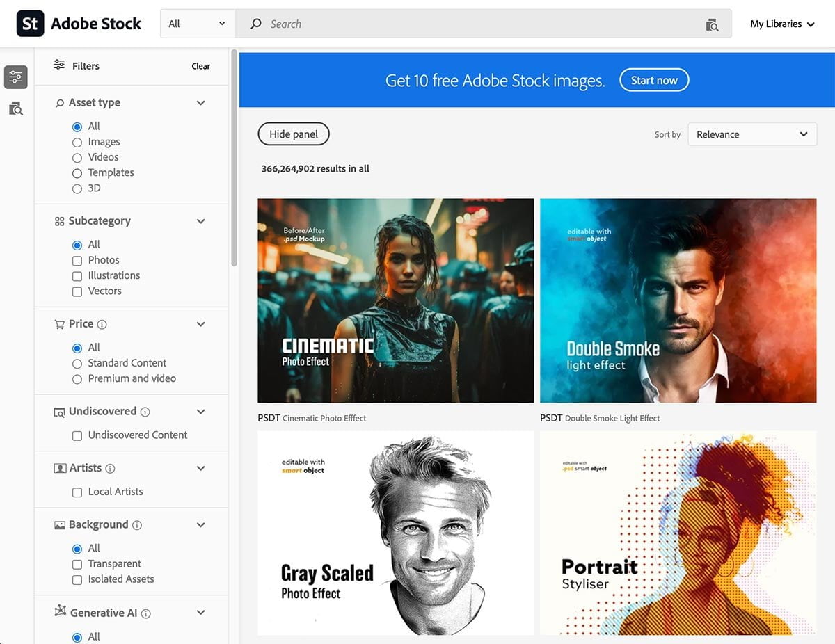Screen dimensions: 835x644
Task: Enable Undiscovered Content checkbox
Action: (x=77, y=435)
